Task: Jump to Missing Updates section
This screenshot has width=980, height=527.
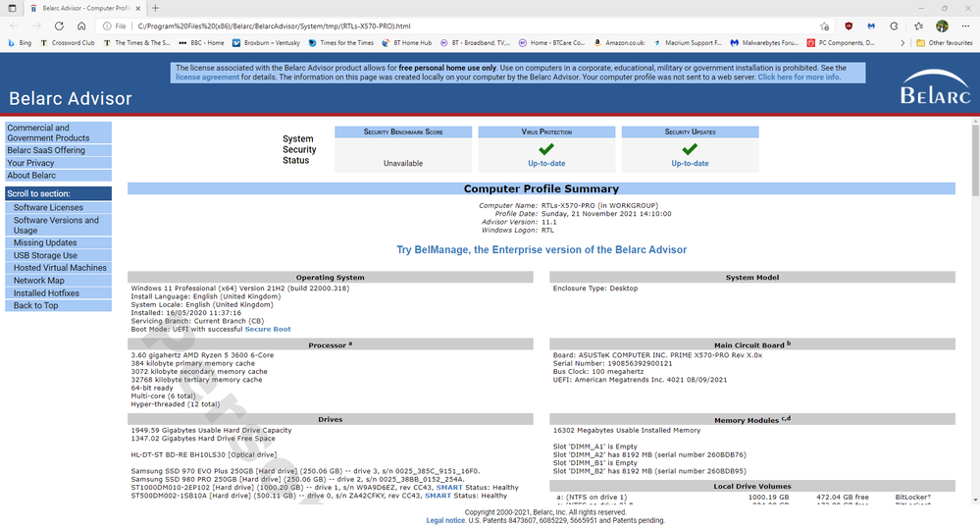Action: click(45, 242)
